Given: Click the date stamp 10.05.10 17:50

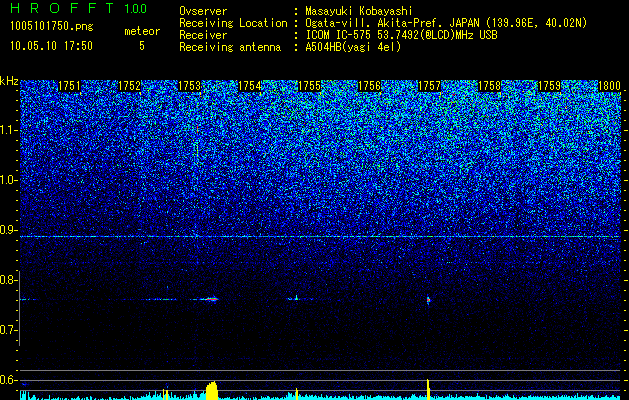Looking at the screenshot, I should 51,46.
